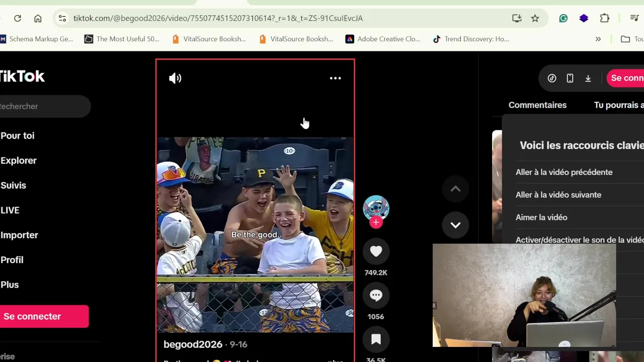Click the top-right phone app icon
This screenshot has width=644, height=362.
pos(570,78)
